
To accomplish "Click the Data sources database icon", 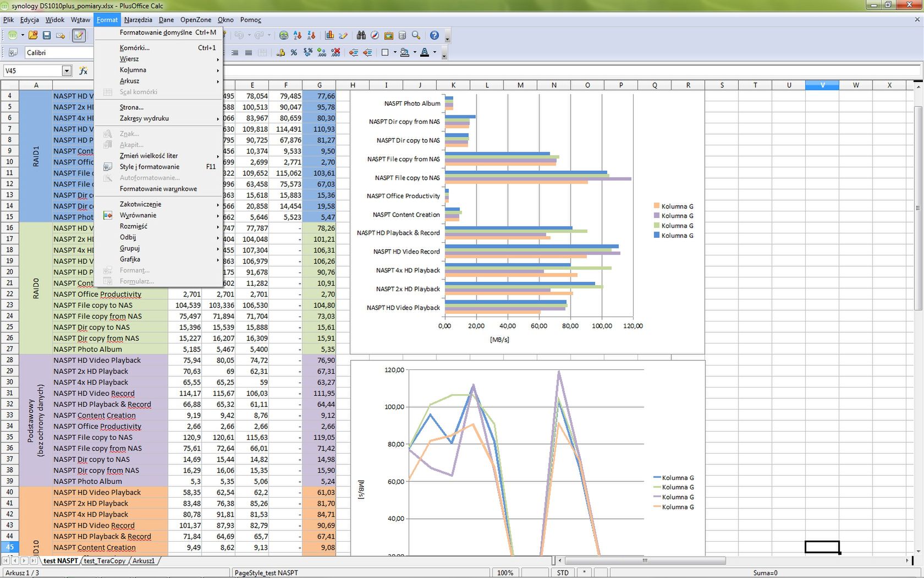I will point(403,35).
